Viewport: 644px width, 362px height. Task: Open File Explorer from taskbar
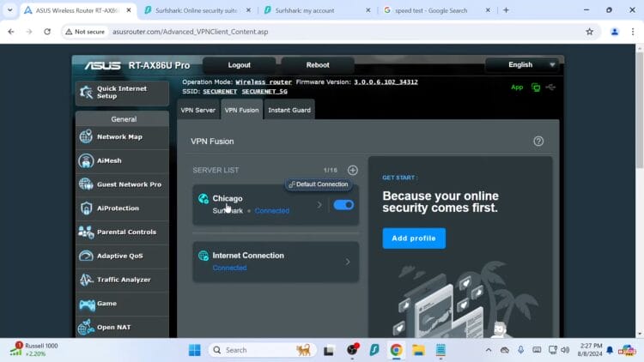point(418,350)
